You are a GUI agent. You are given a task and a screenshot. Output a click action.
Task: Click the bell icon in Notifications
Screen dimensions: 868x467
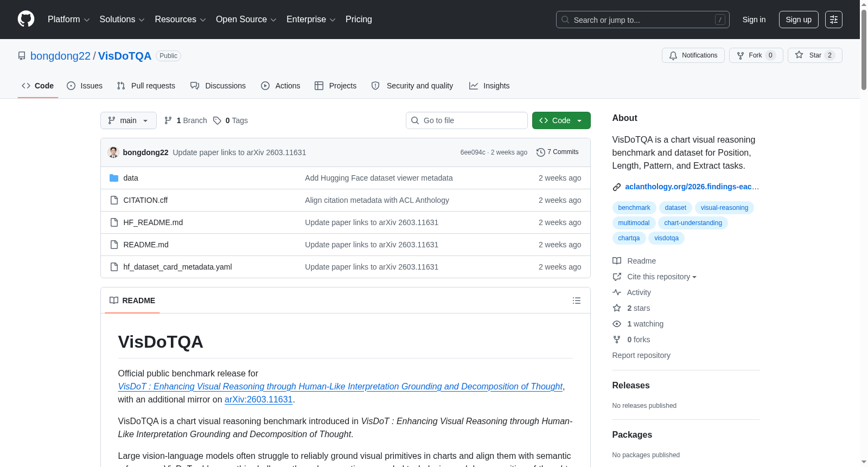[x=673, y=55]
